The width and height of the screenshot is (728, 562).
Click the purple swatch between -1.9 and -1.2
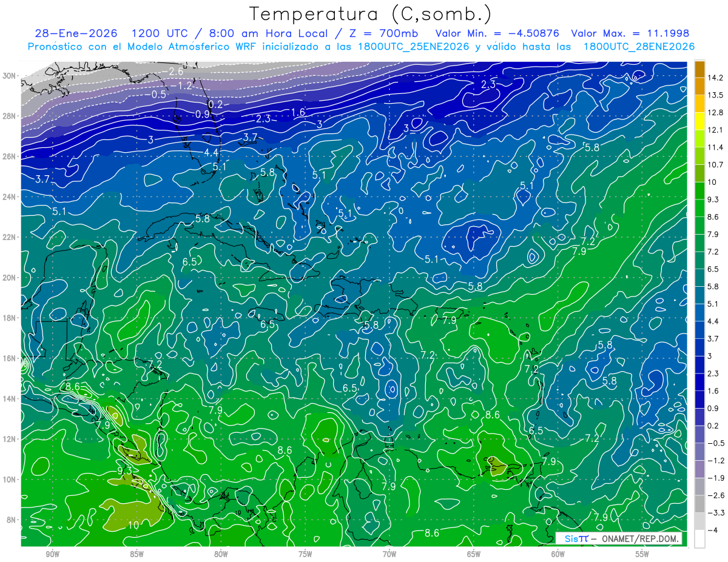[699, 469]
